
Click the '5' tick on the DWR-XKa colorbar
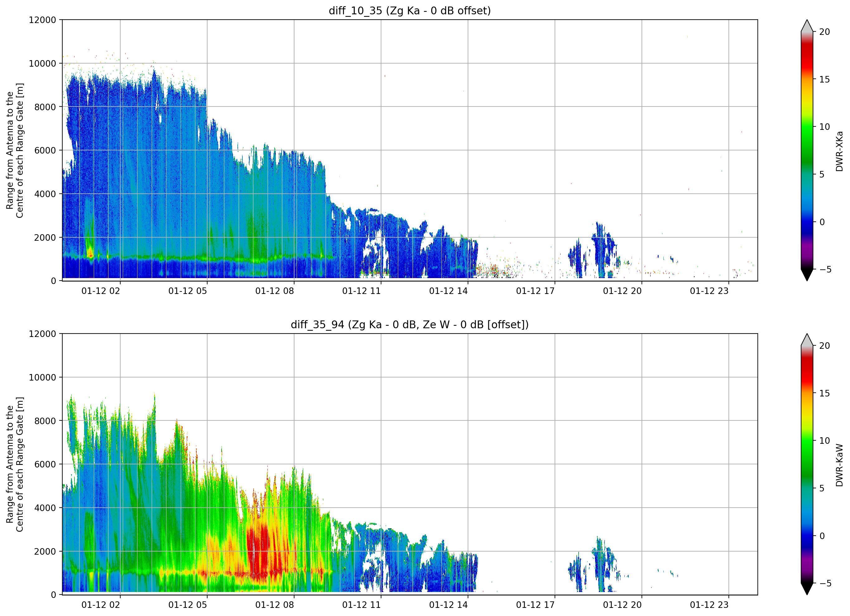tap(822, 174)
